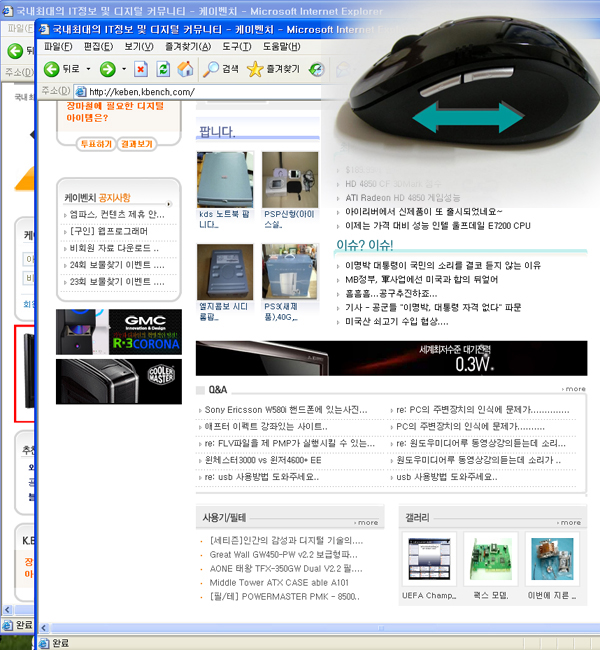Expand 케이벤치 공지사항 arrow button
Screen dimensions: 600x650
click(x=169, y=204)
